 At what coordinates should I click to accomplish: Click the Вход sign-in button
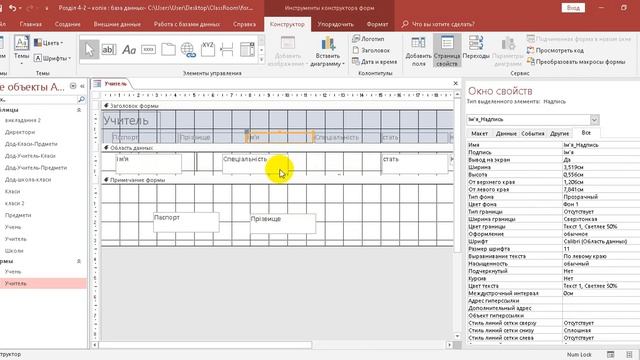coord(573,8)
